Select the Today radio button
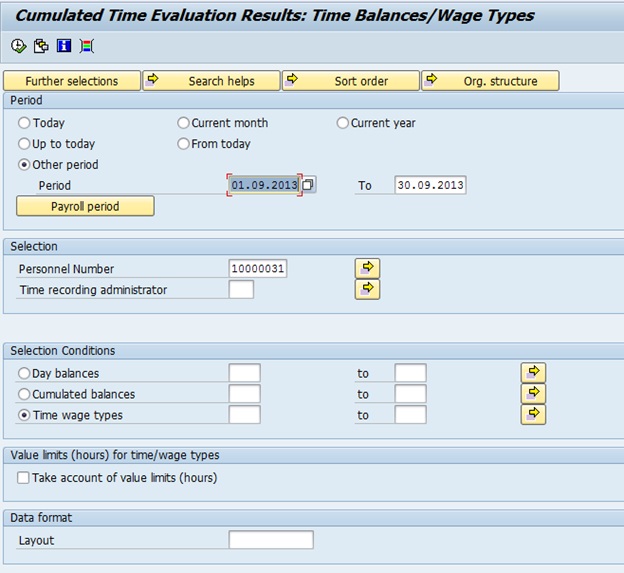The width and height of the screenshot is (624, 573). pyautogui.click(x=25, y=123)
